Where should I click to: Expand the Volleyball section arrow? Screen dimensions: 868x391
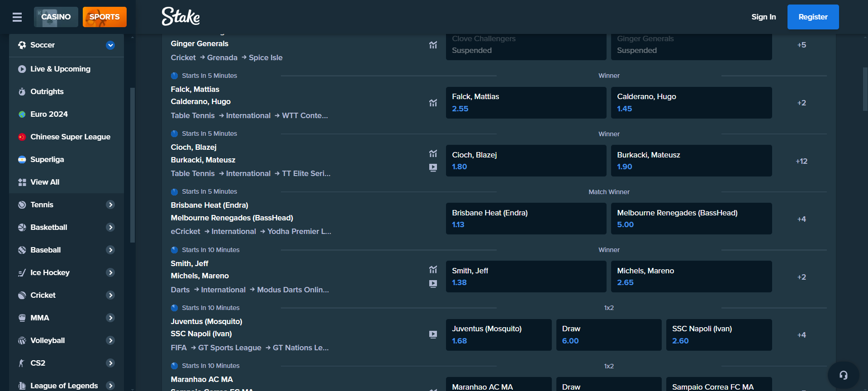pos(110,340)
